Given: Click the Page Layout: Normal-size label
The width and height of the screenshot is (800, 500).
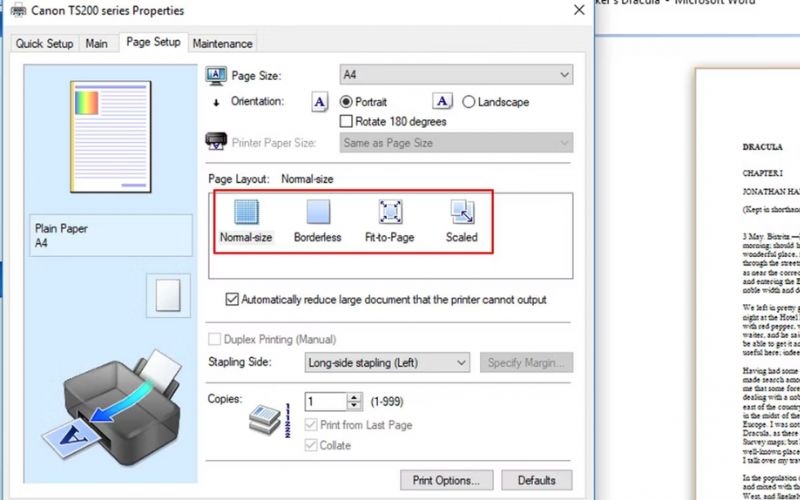Looking at the screenshot, I should (x=271, y=179).
